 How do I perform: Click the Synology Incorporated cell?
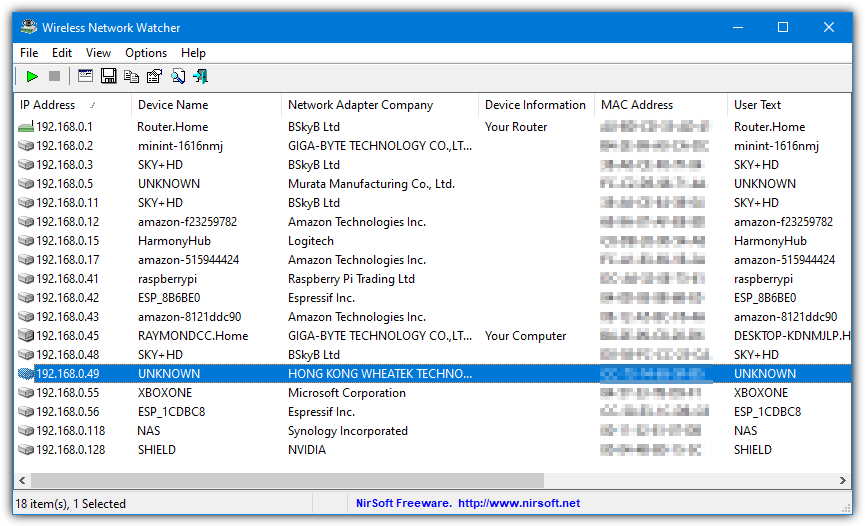[x=348, y=431]
